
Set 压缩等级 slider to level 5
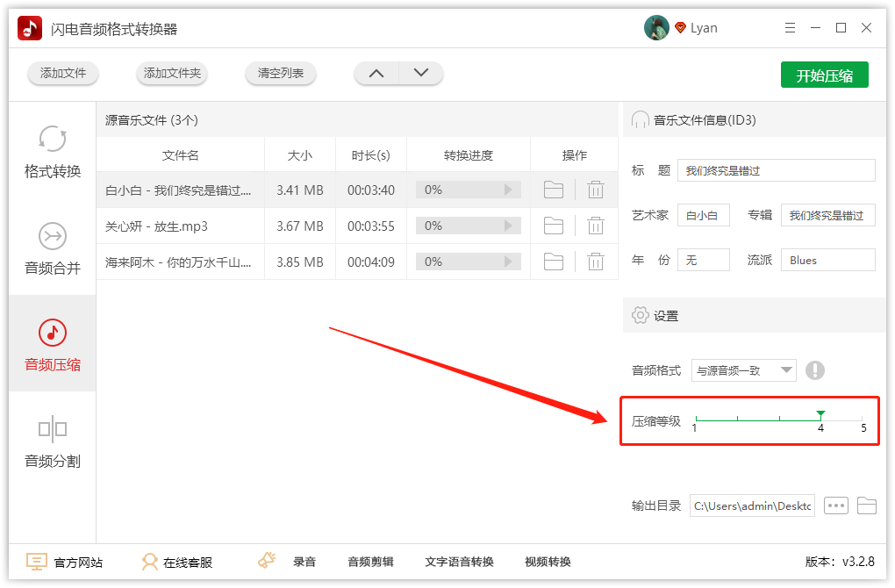click(x=863, y=420)
